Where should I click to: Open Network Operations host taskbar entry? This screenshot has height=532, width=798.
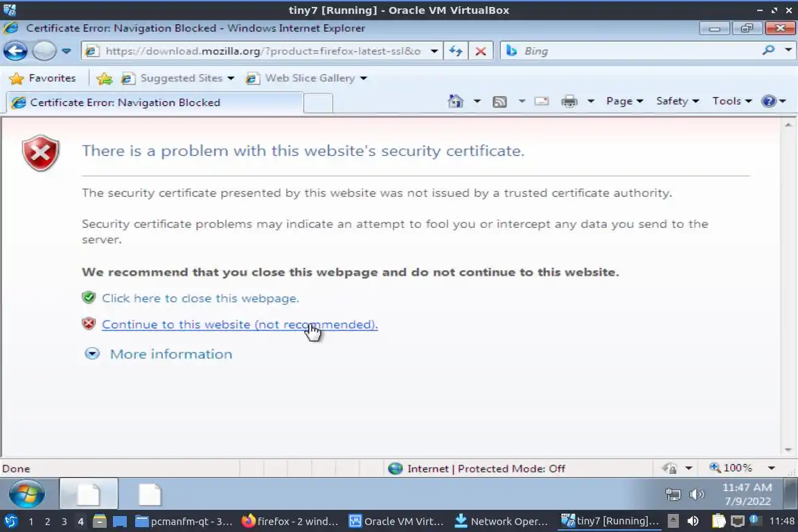pos(502,522)
